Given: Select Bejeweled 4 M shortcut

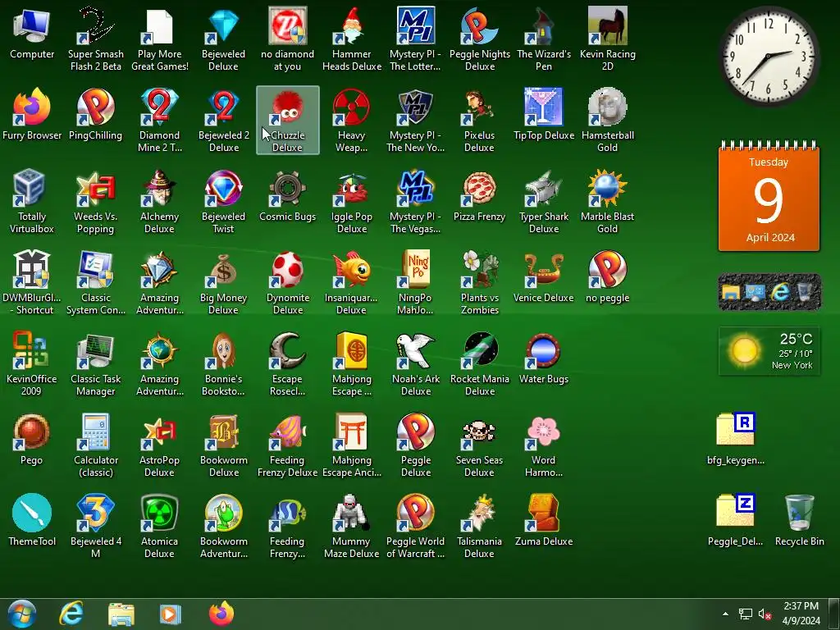Looking at the screenshot, I should 95,526.
